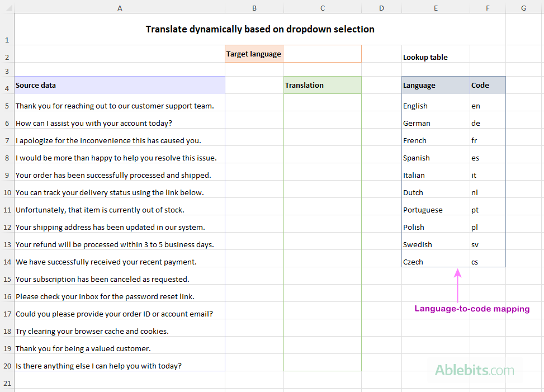Click the title 'Translate dynamically based on dropdown selection'
The image size is (544, 392).
pyautogui.click(x=260, y=29)
